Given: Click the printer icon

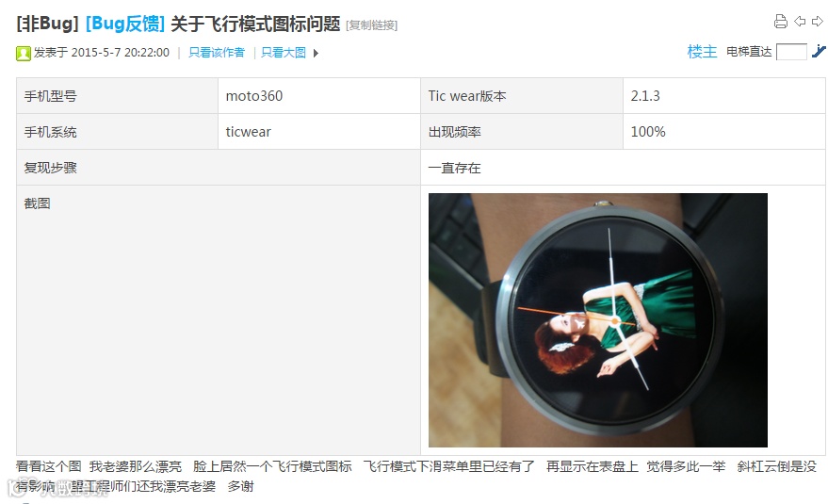Looking at the screenshot, I should (x=781, y=22).
